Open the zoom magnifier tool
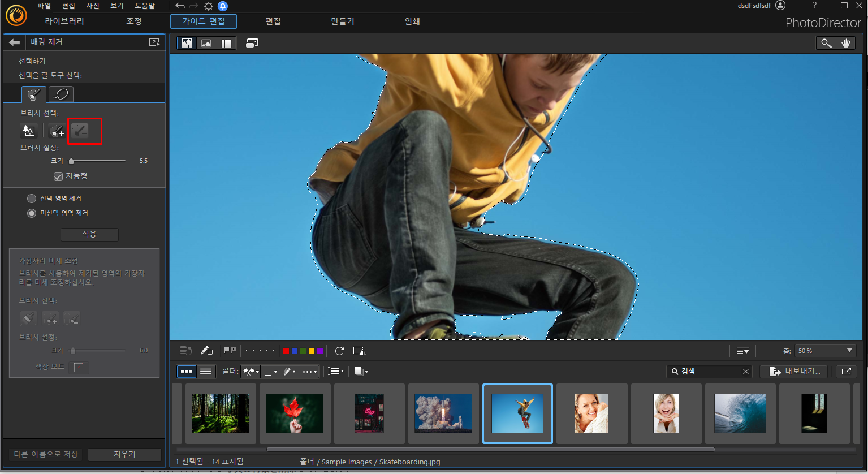The height and width of the screenshot is (474, 868). coord(826,43)
